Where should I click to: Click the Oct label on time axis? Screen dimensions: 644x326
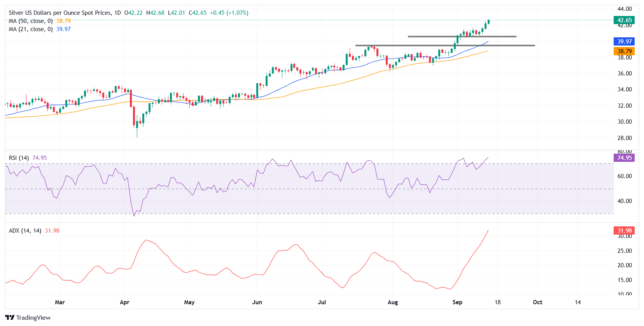tap(537, 302)
